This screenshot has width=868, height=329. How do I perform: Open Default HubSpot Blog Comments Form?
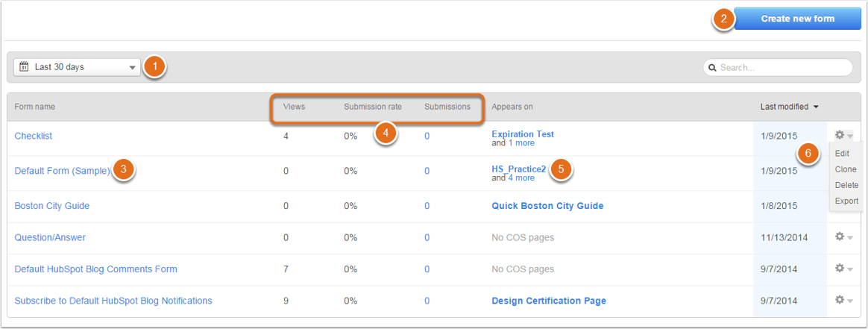point(95,269)
